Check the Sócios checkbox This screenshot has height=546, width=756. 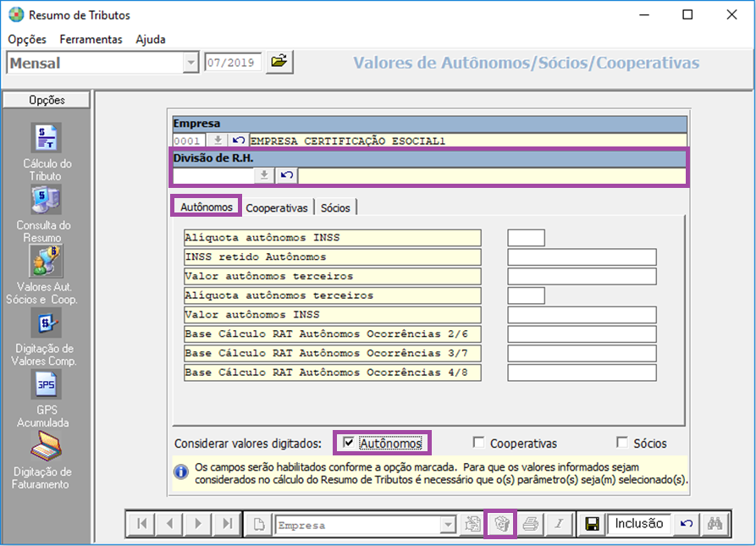622,443
